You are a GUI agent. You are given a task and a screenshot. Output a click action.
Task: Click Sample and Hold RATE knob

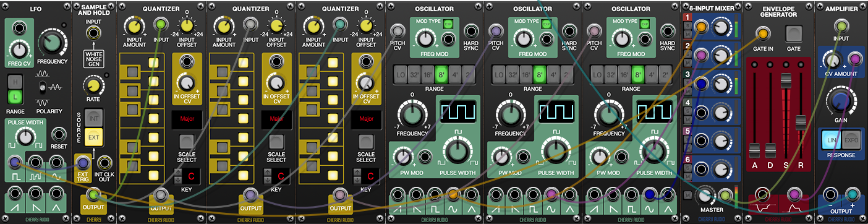pos(93,87)
